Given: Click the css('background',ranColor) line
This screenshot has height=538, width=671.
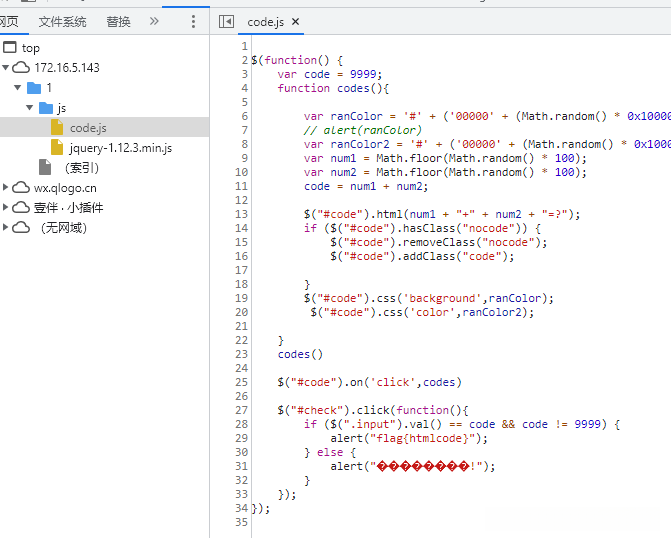Looking at the screenshot, I should click(x=429, y=298).
